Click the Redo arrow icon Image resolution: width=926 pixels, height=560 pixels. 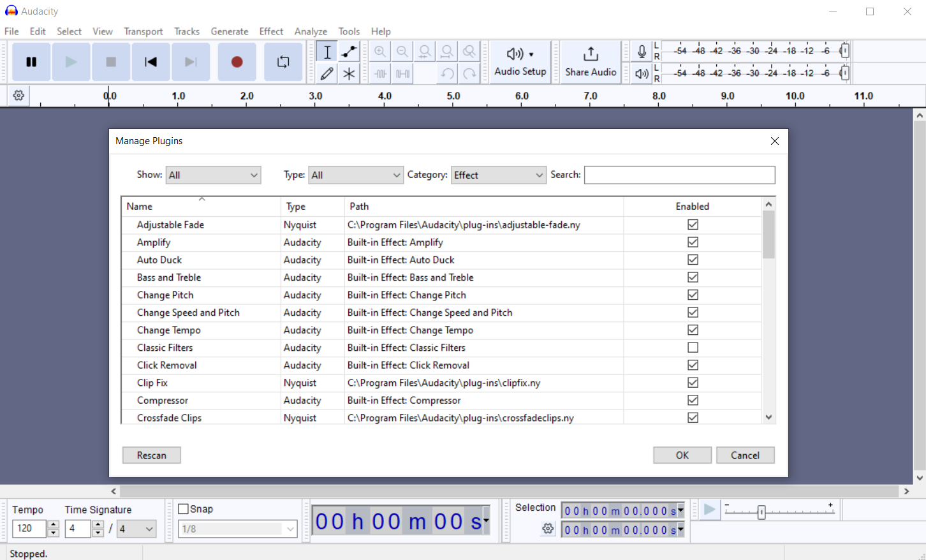(x=469, y=73)
